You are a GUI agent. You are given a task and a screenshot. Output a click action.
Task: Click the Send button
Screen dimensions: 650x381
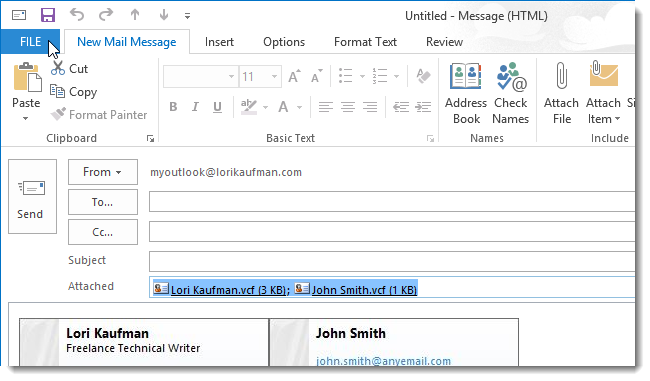(x=32, y=197)
